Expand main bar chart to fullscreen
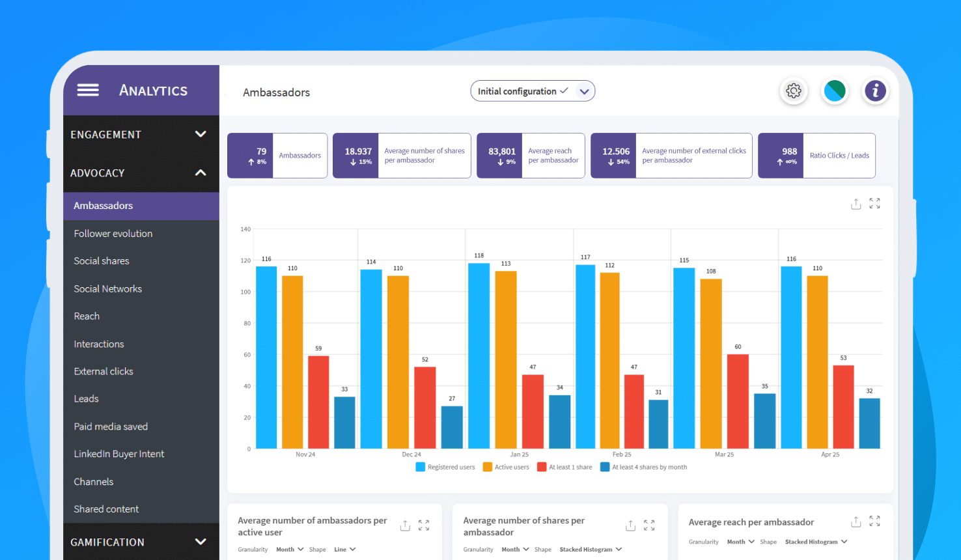 click(x=874, y=204)
